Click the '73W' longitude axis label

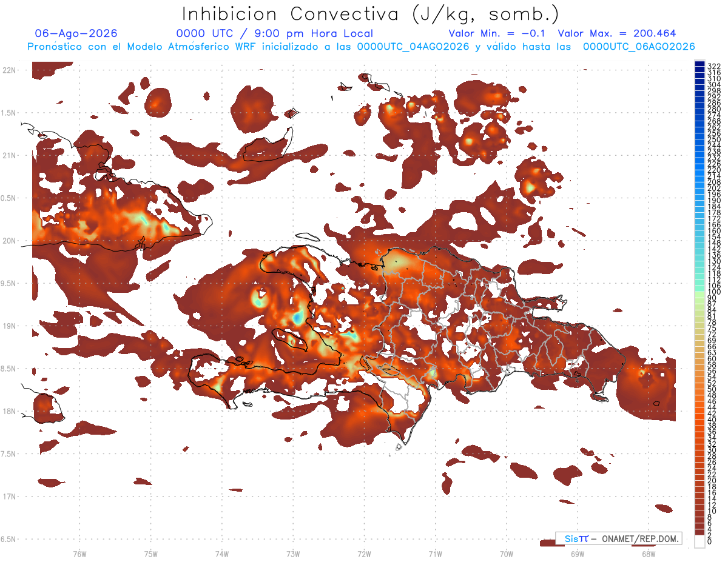click(x=293, y=554)
